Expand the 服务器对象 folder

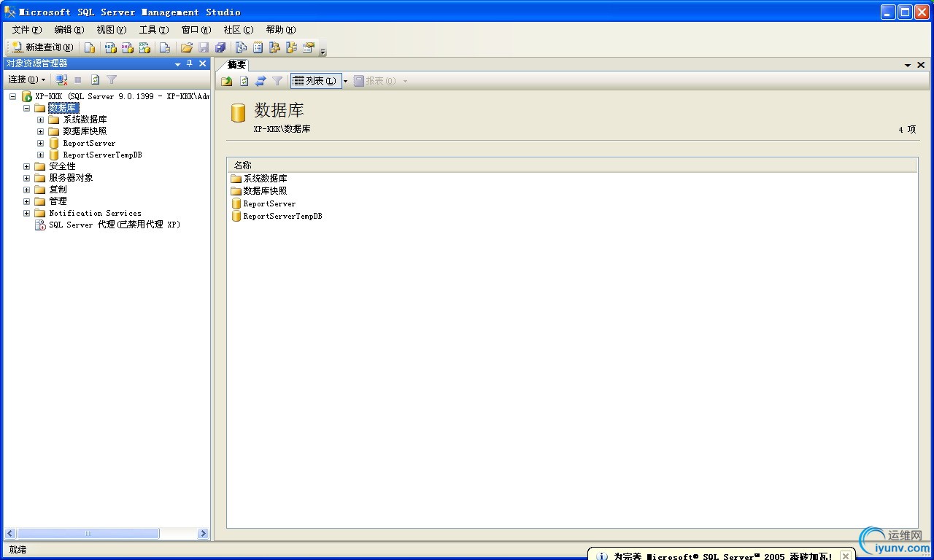27,178
